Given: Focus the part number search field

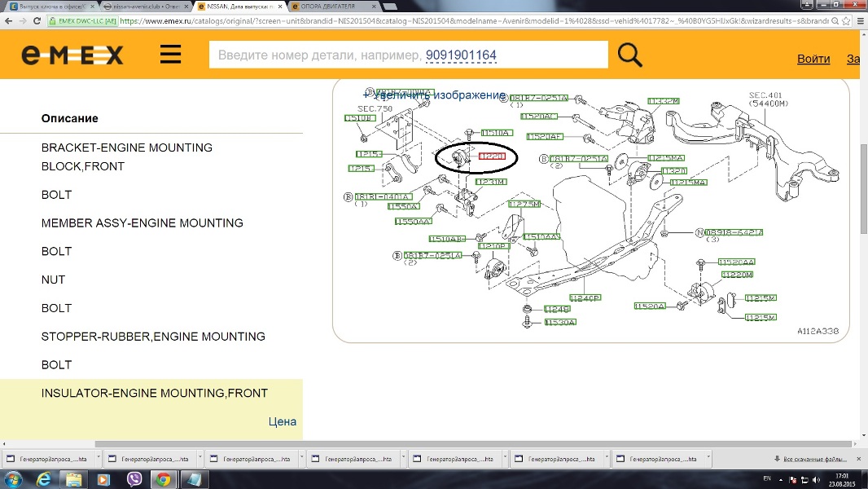Looking at the screenshot, I should (407, 55).
